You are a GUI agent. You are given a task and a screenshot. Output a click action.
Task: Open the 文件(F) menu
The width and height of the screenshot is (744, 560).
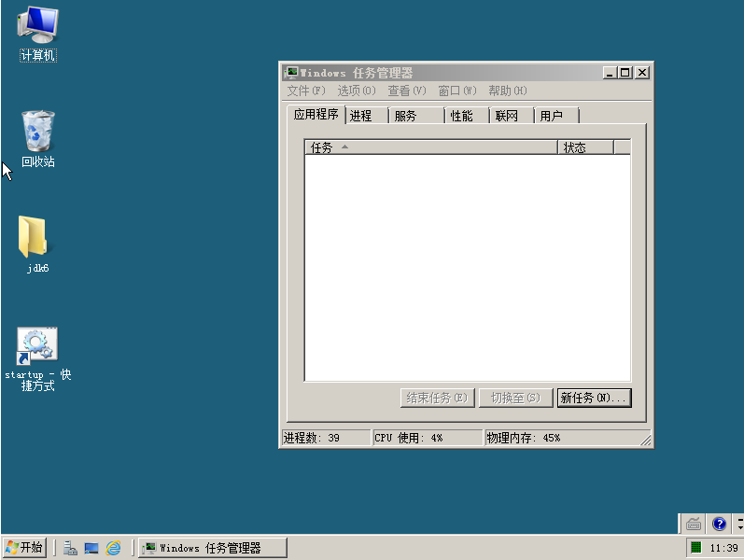coord(306,91)
